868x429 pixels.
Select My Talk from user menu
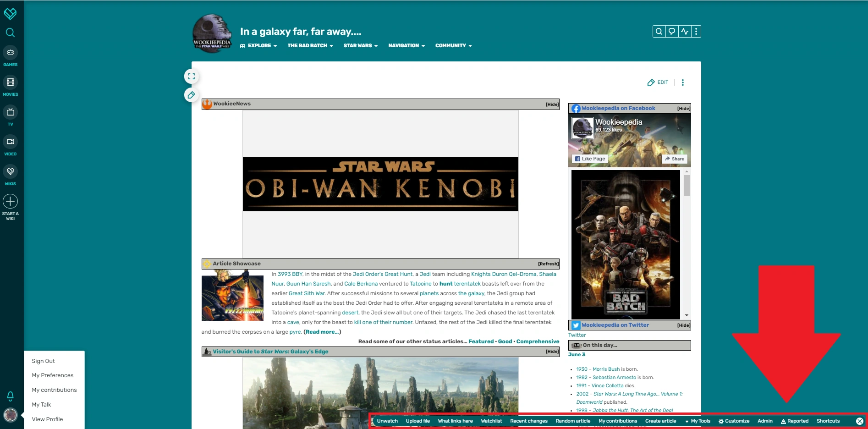(41, 405)
